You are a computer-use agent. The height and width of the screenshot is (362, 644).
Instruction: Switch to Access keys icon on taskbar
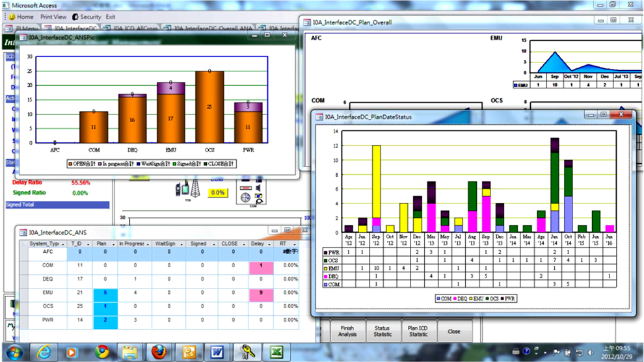(247, 352)
